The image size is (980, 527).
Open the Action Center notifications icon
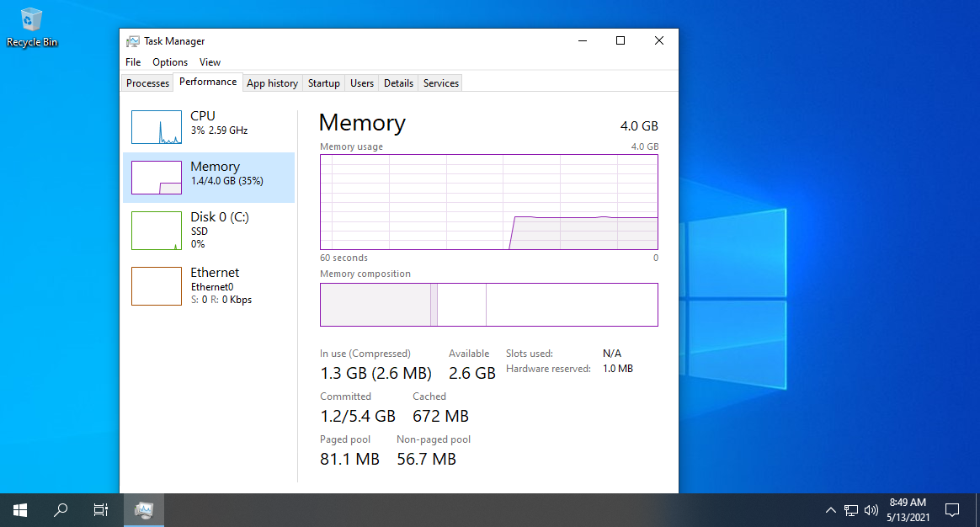952,510
